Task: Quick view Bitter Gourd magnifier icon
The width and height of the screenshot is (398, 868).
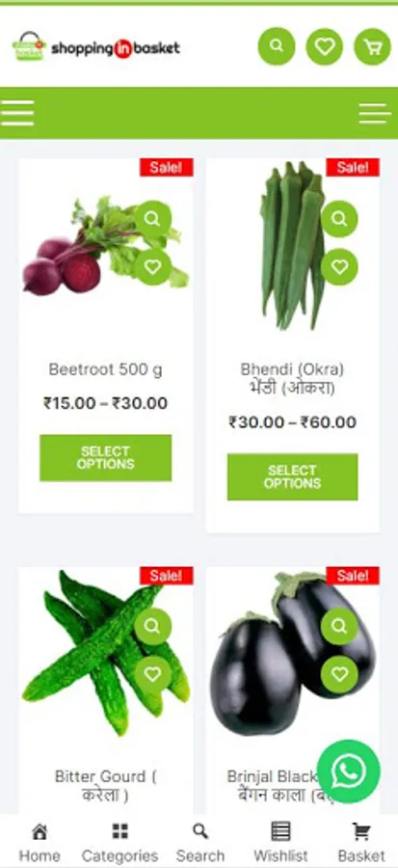Action: pos(152,626)
